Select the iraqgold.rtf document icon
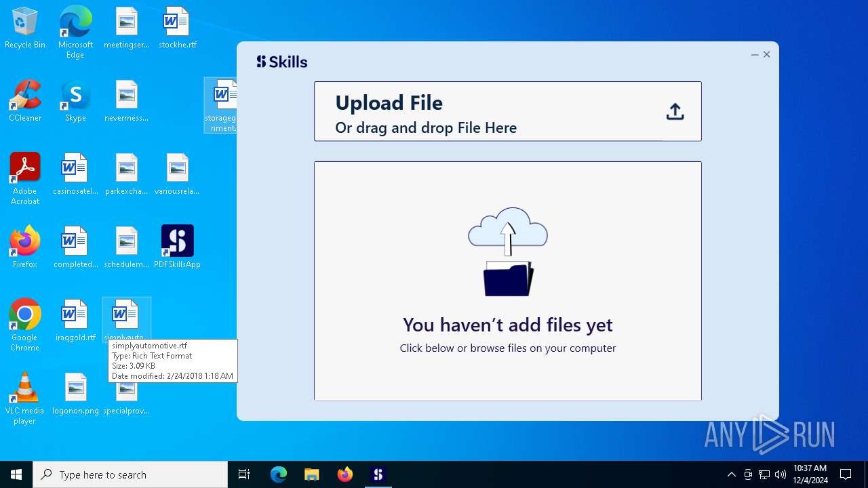Screen dimensions: 868x488 click(75, 321)
